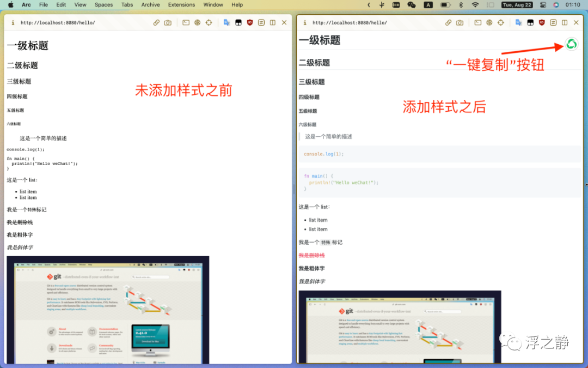Open the Extensions menu

click(181, 4)
